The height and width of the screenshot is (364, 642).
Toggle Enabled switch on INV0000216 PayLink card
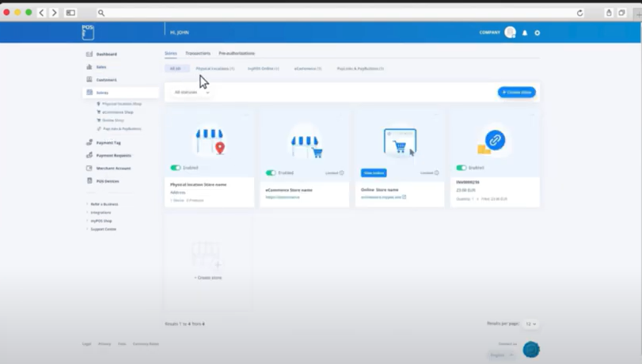[x=461, y=168]
